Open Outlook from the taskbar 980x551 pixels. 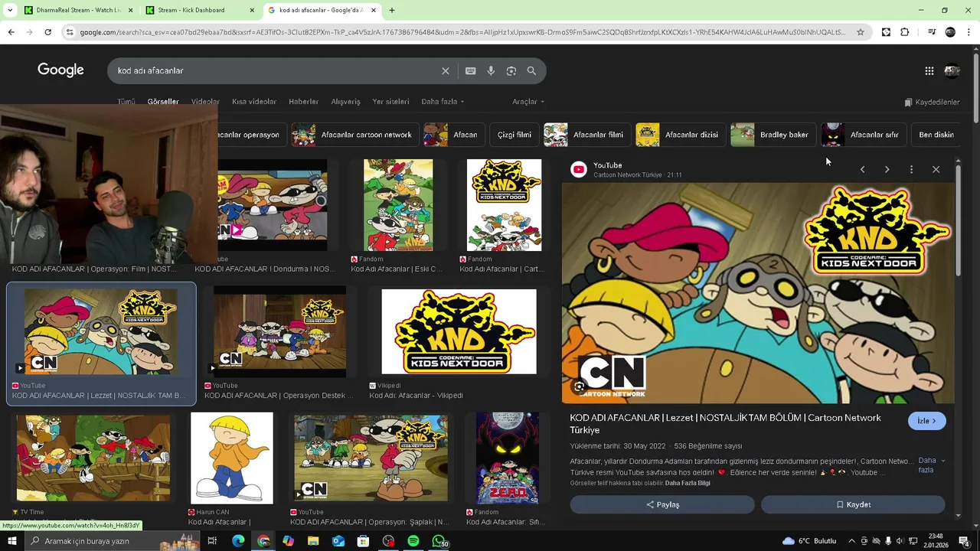tap(338, 541)
